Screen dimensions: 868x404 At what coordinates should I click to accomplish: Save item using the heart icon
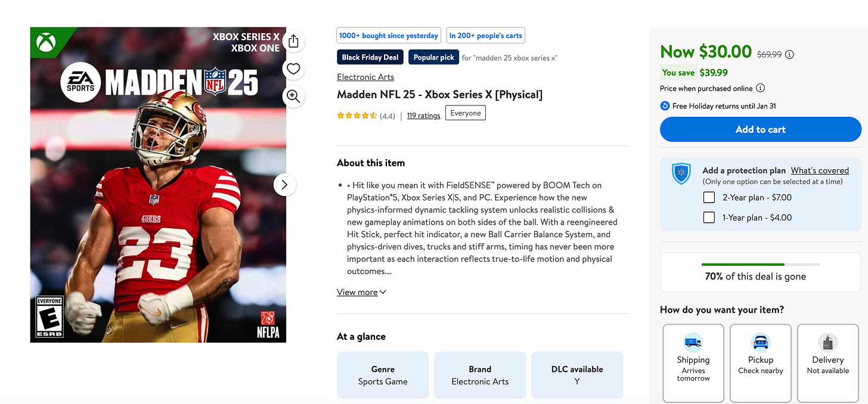[x=293, y=69]
